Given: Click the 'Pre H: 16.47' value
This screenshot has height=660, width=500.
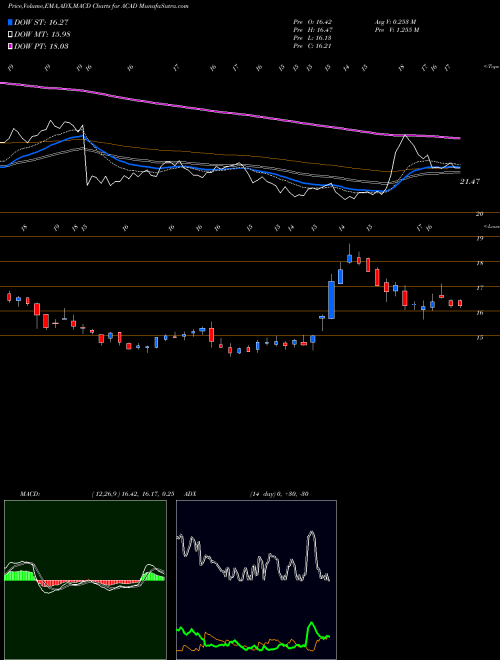Looking at the screenshot, I should (313, 30).
